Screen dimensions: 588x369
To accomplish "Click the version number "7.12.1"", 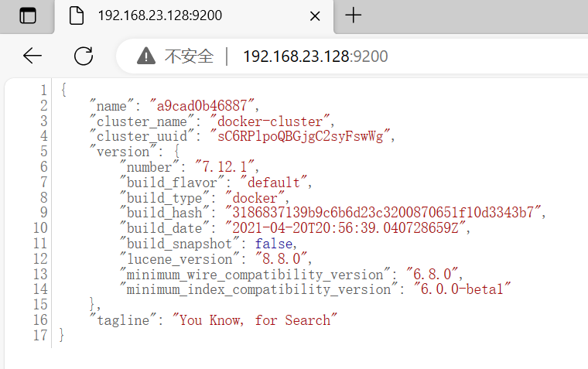I will [x=224, y=166].
